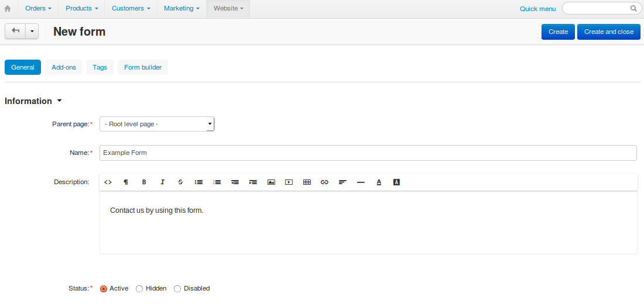644x304 pixels.
Task: Click the Create button
Action: [558, 32]
